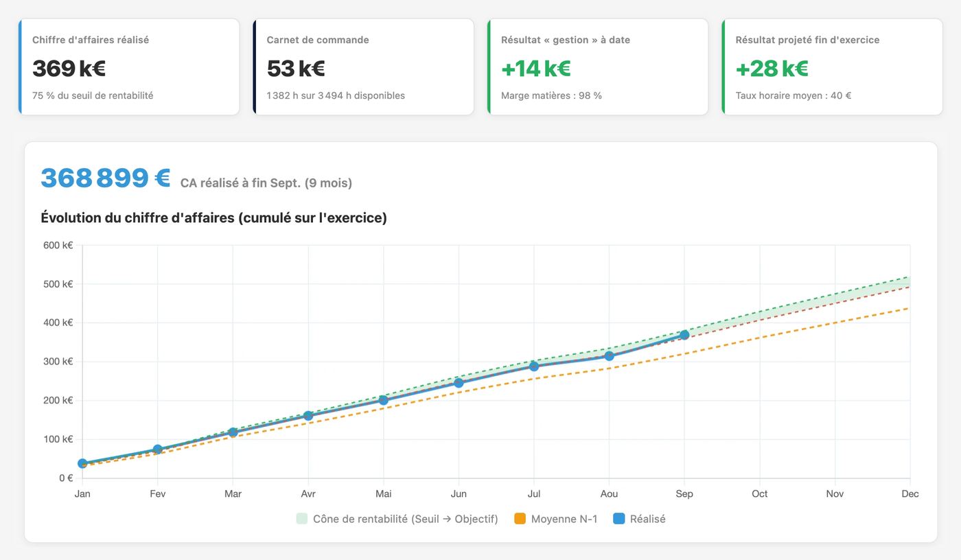This screenshot has height=560, width=961.
Task: Click the '+14 k€' value
Action: [x=536, y=69]
